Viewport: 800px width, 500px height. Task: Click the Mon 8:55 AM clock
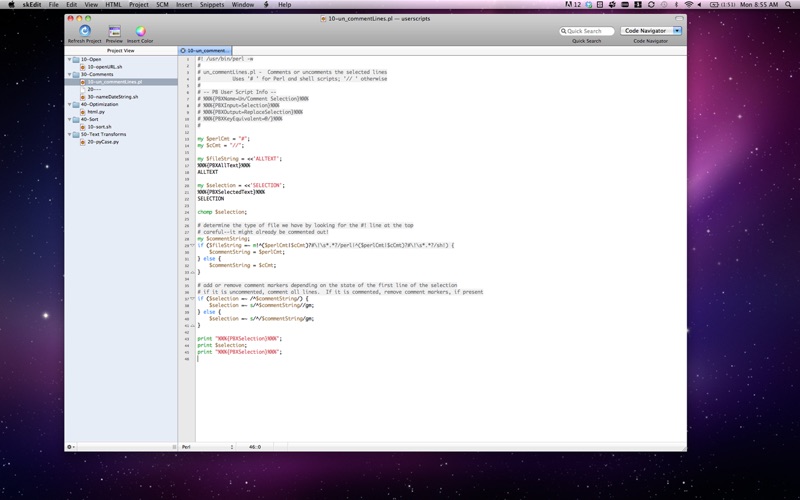pyautogui.click(x=759, y=5)
